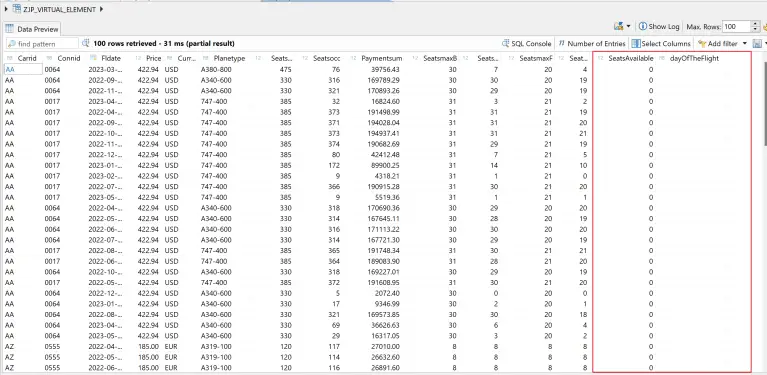Open the Select Columns dialog
Screen dimensions: 767x375
661,44
